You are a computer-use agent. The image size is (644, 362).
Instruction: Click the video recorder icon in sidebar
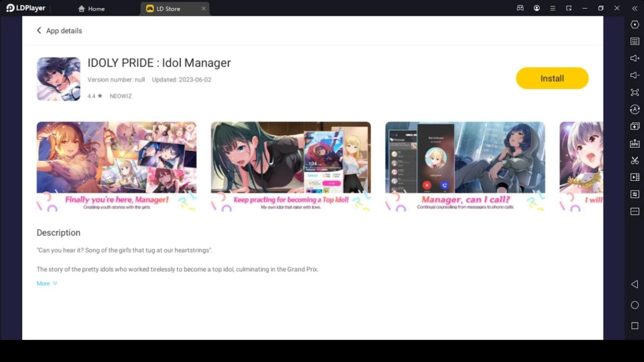635,177
